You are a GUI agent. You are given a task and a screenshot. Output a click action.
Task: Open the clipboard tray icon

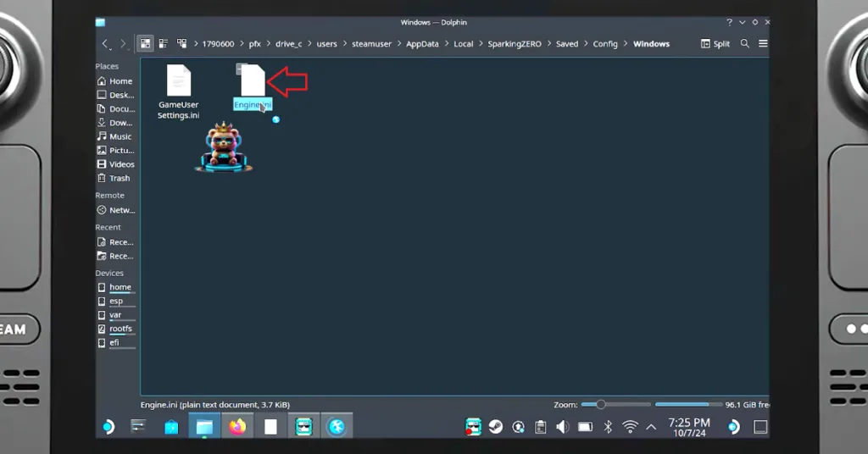click(x=540, y=427)
